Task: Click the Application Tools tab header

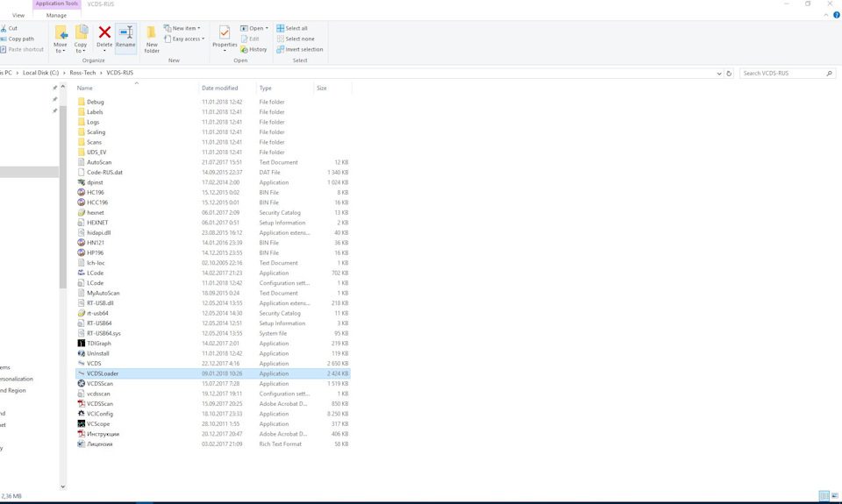Action: 56,4
